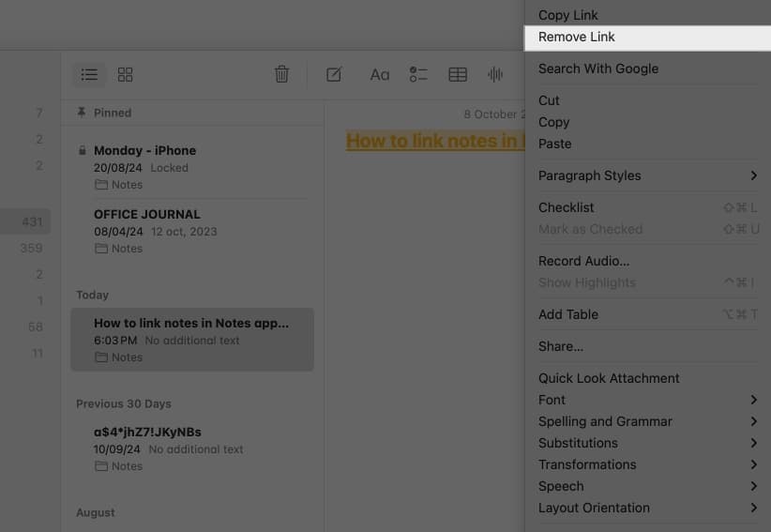Select sidebar folder with count 58

[x=25, y=327]
